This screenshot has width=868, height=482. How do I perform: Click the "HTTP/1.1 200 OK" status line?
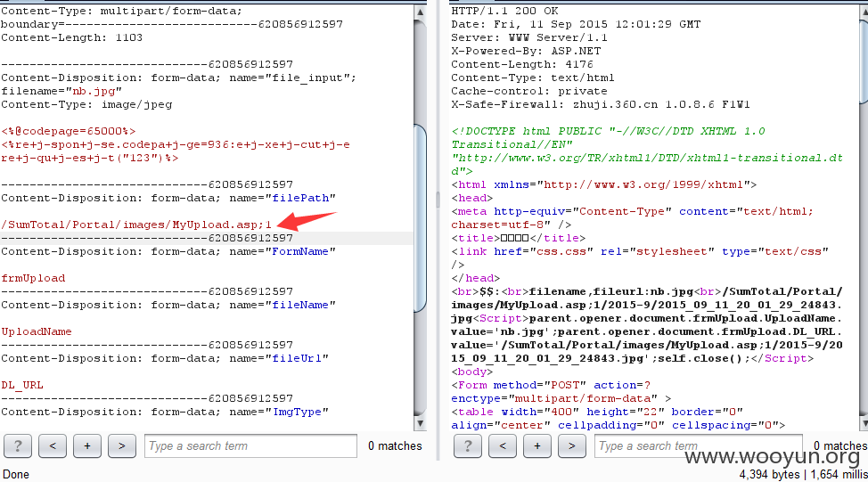click(505, 11)
